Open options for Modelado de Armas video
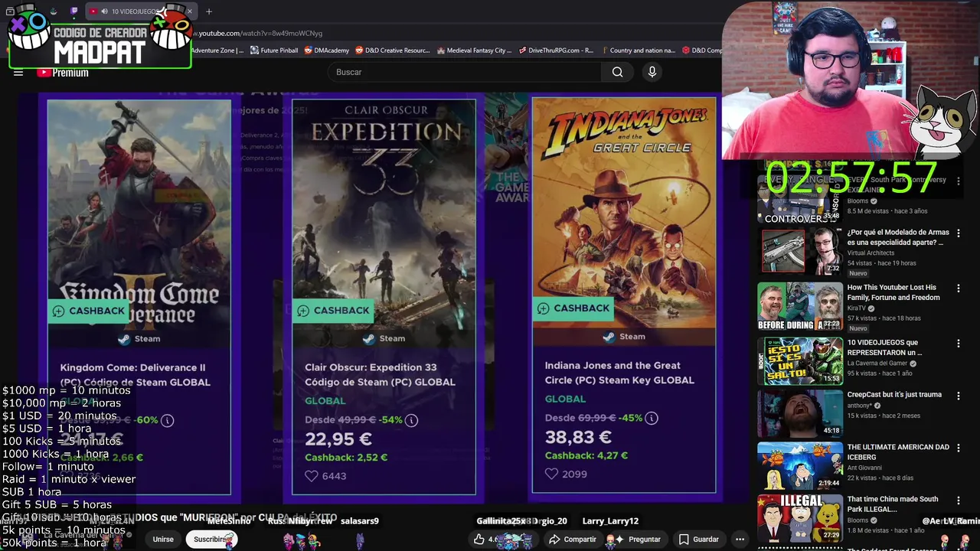 click(x=958, y=233)
